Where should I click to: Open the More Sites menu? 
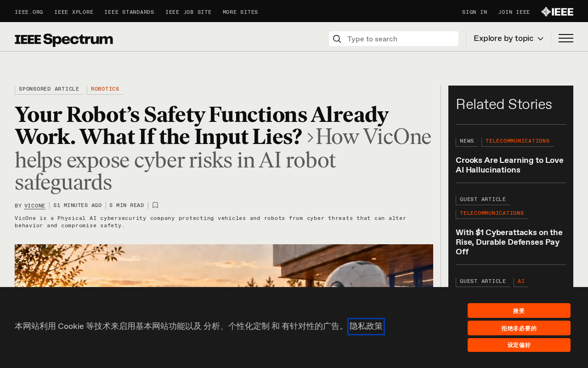[240, 12]
